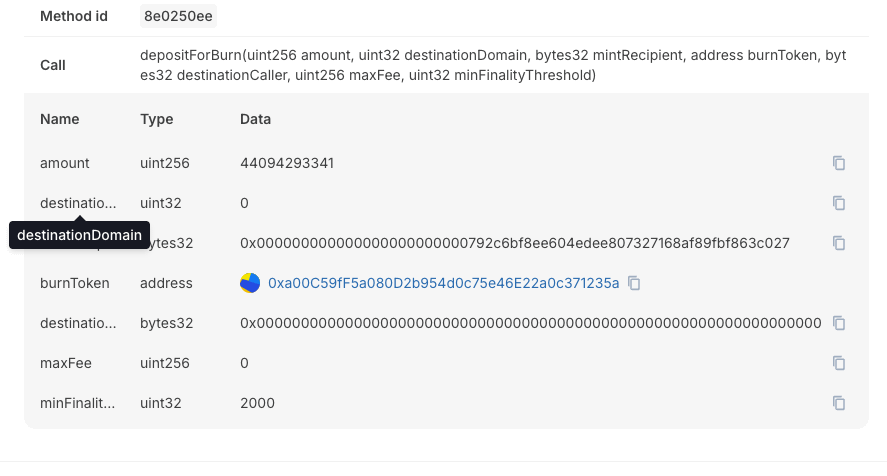
Task: Click the Type column header
Action: [x=157, y=119]
